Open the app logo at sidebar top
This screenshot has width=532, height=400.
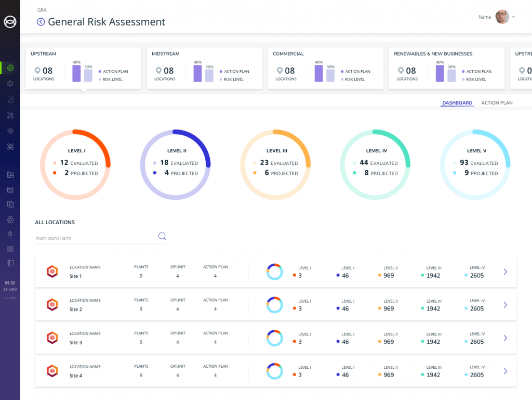(10, 21)
